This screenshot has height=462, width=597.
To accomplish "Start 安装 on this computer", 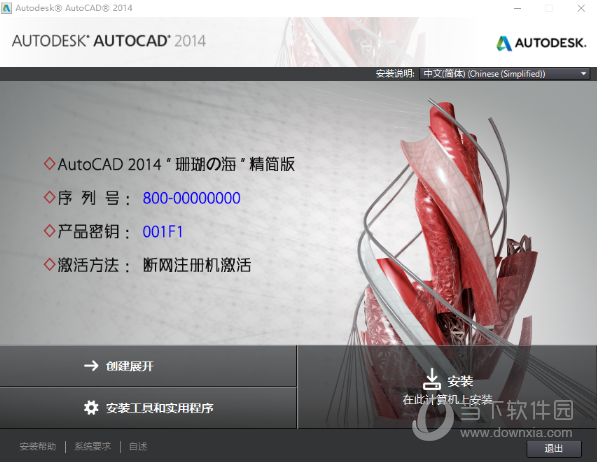I will pyautogui.click(x=447, y=387).
